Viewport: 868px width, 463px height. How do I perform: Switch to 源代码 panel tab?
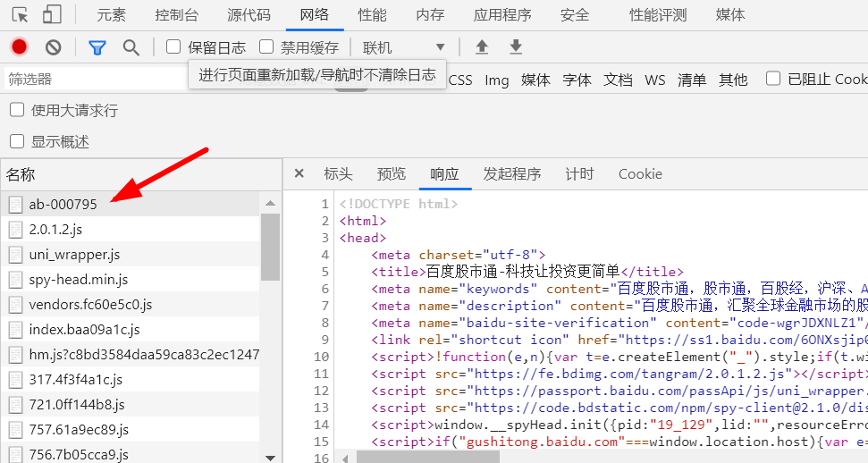[249, 15]
